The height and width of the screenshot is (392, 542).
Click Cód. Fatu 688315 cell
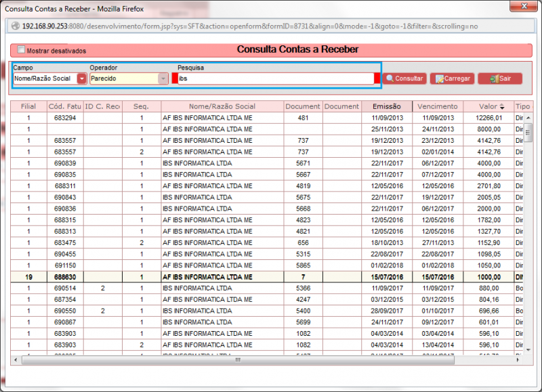[x=65, y=220]
